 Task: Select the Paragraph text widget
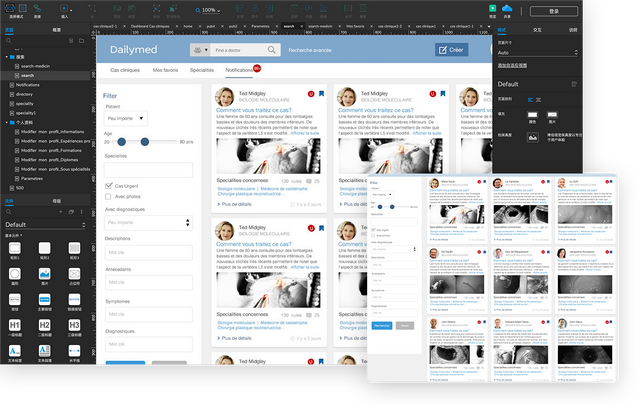coord(44,351)
